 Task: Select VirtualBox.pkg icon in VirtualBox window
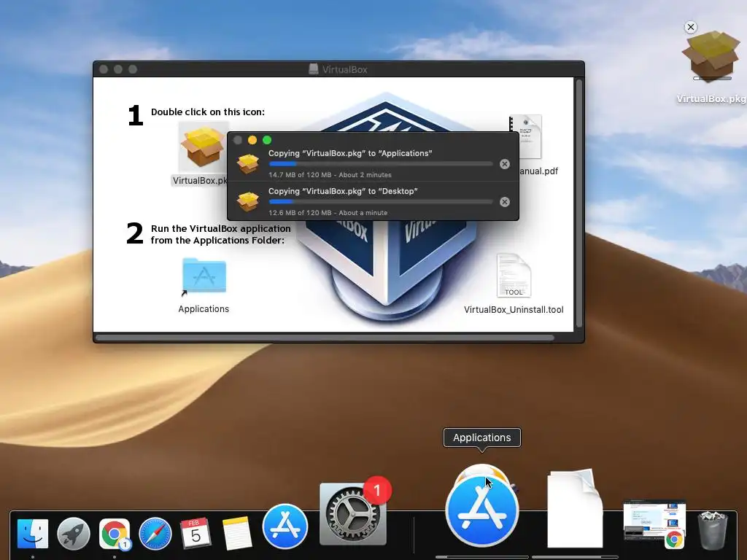pos(203,147)
